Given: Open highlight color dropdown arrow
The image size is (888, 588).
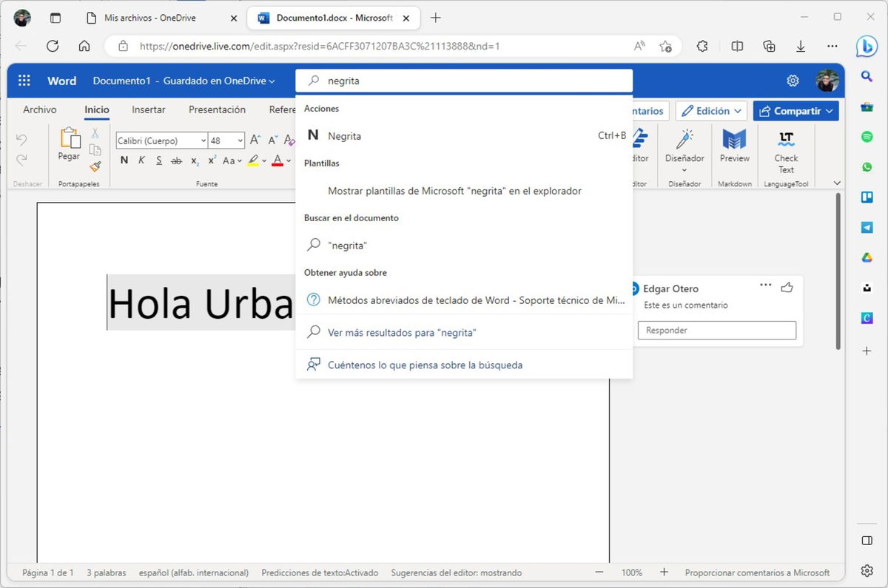Looking at the screenshot, I should 265,160.
